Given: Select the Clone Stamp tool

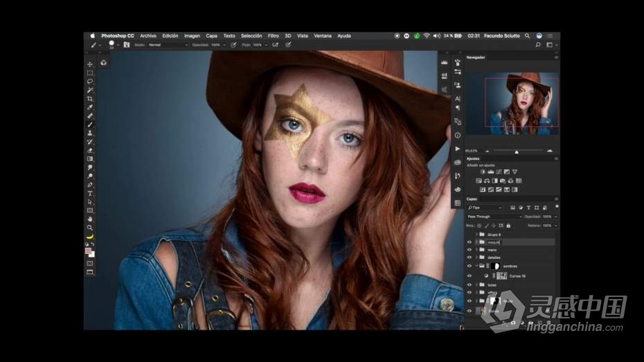Looking at the screenshot, I should point(90,134).
